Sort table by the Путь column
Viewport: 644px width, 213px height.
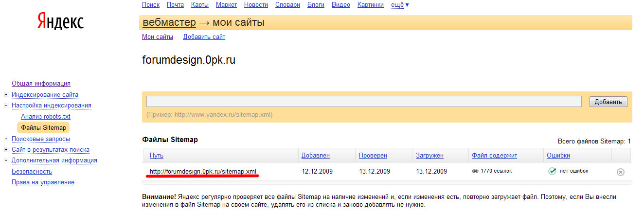(156, 156)
